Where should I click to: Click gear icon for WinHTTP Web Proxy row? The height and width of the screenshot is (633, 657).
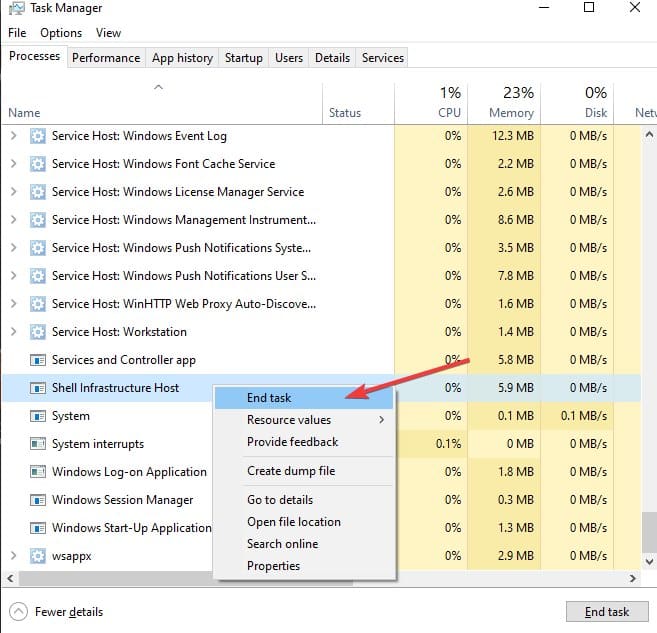(x=38, y=304)
